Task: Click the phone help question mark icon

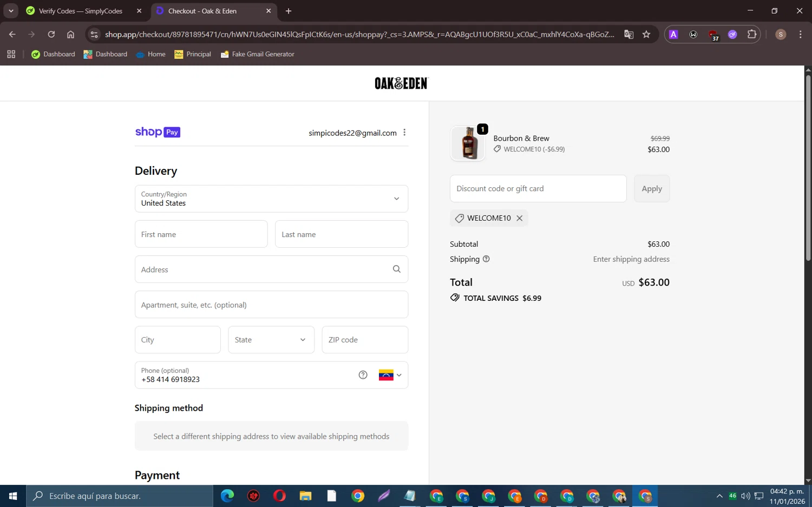Action: (363, 375)
